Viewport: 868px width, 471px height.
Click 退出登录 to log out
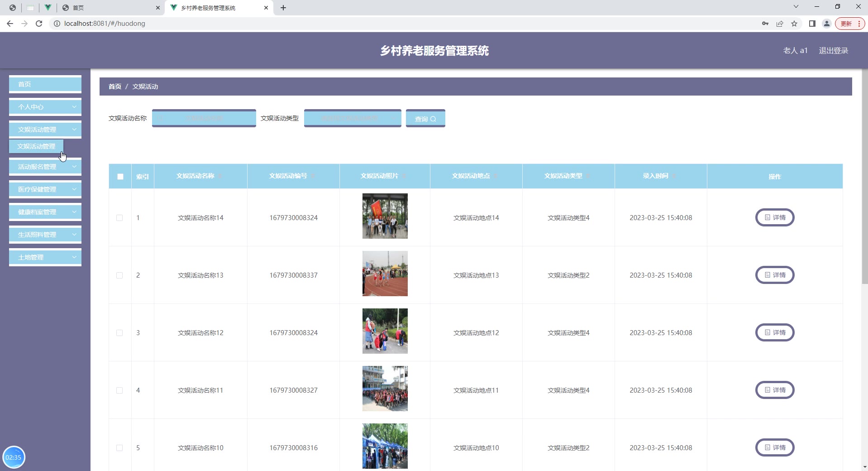(833, 51)
